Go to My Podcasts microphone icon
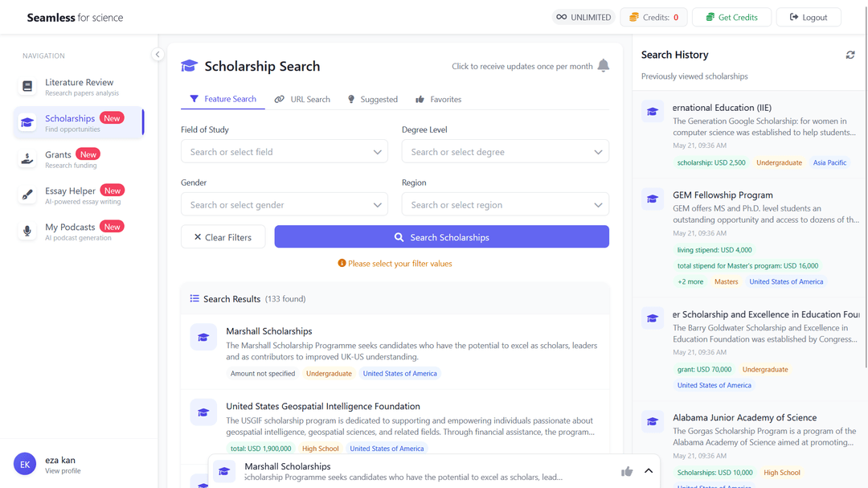Screen dimensions: 868x488 27,232
